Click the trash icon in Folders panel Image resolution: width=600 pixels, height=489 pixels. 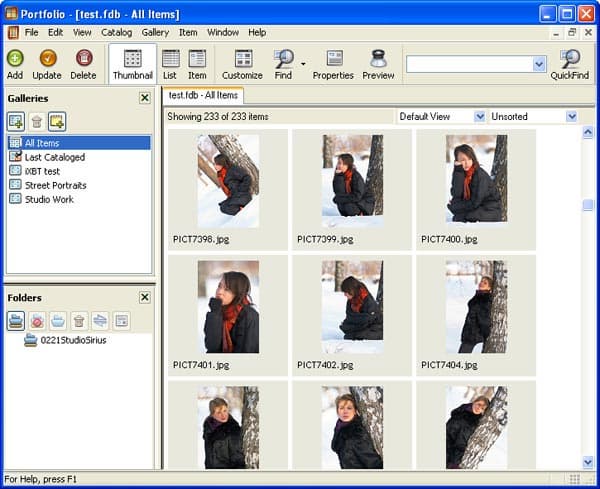click(79, 321)
